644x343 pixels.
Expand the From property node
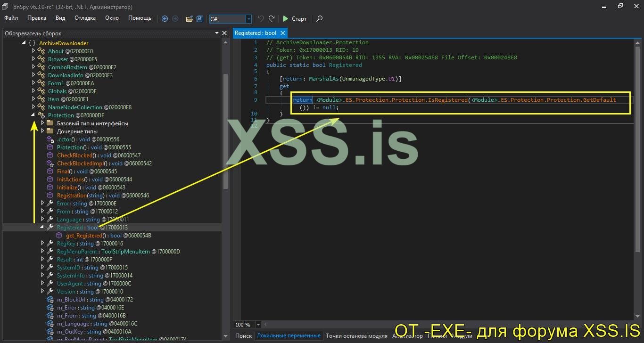click(x=42, y=212)
